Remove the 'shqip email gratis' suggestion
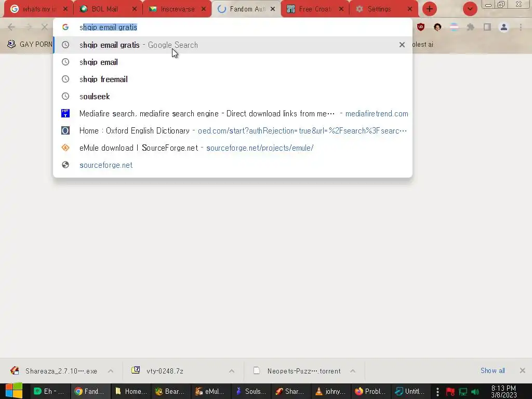The height and width of the screenshot is (399, 532). click(402, 45)
